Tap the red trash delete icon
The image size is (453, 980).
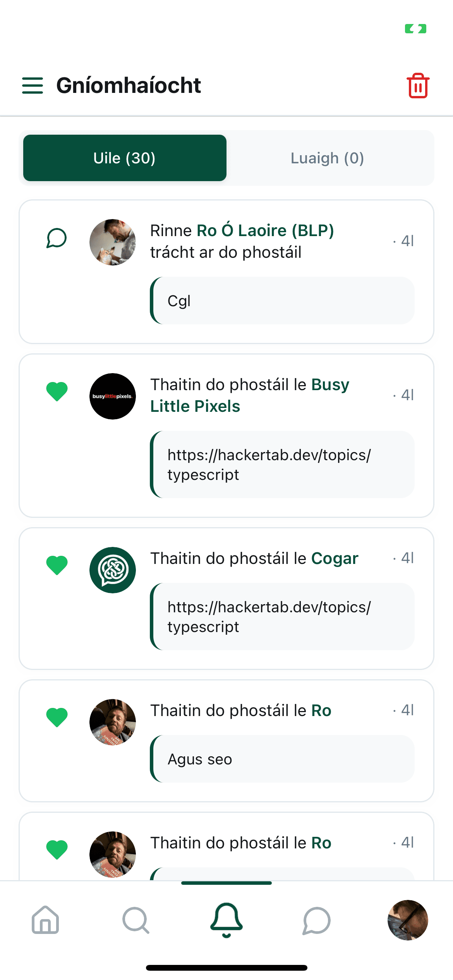(418, 86)
